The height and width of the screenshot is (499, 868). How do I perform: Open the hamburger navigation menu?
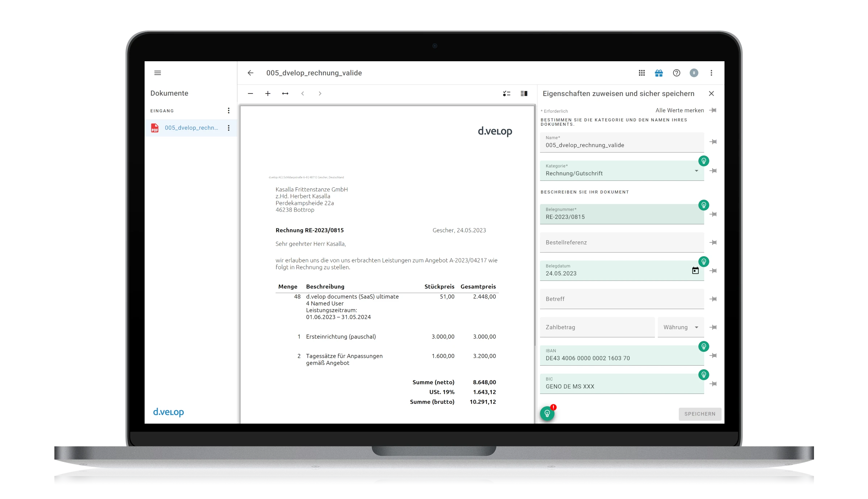click(x=157, y=73)
